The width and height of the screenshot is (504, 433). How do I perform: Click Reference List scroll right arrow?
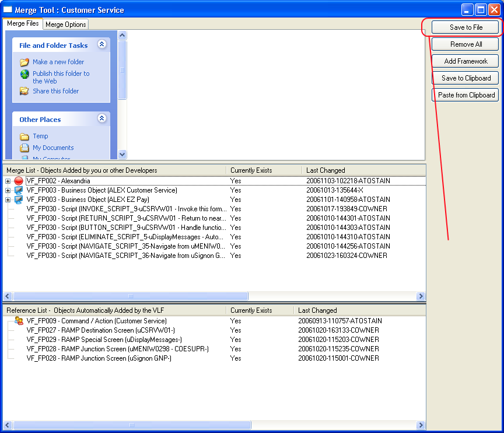point(421,425)
